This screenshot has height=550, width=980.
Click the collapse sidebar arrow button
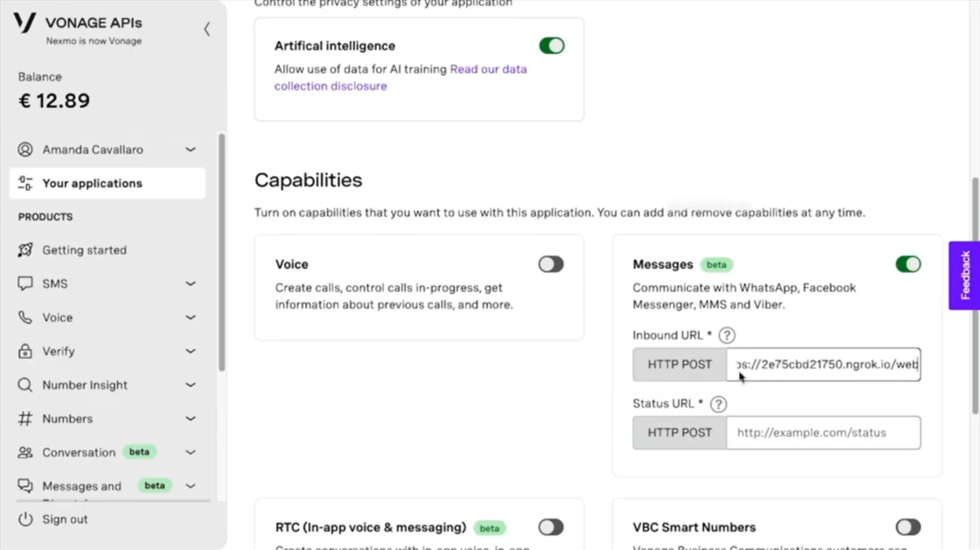[x=207, y=29]
